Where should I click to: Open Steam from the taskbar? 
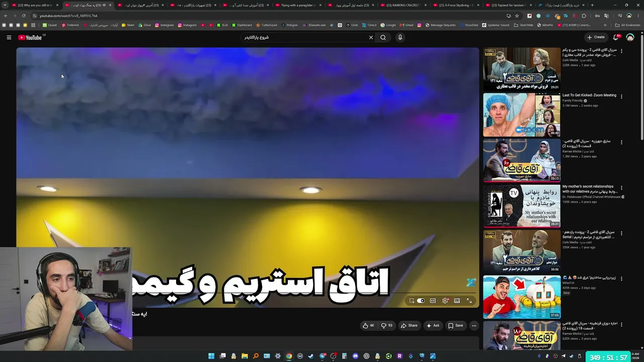[311, 356]
